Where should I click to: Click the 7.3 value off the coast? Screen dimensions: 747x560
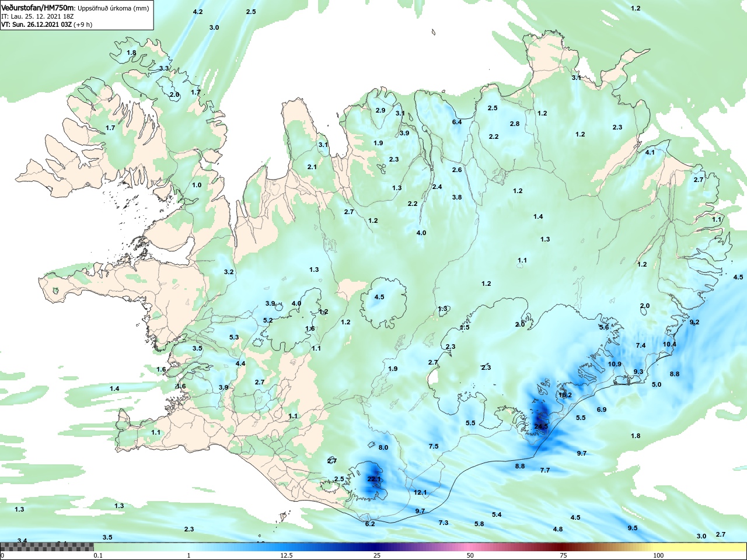coord(444,523)
